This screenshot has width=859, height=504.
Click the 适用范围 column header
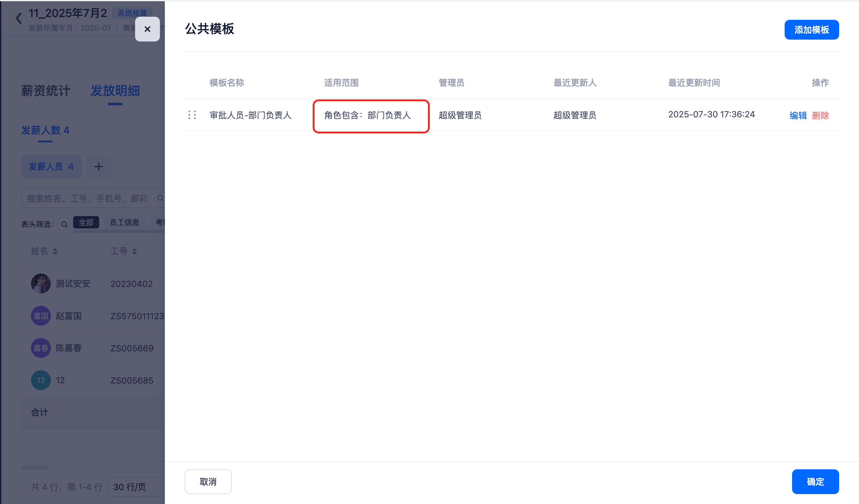point(341,83)
